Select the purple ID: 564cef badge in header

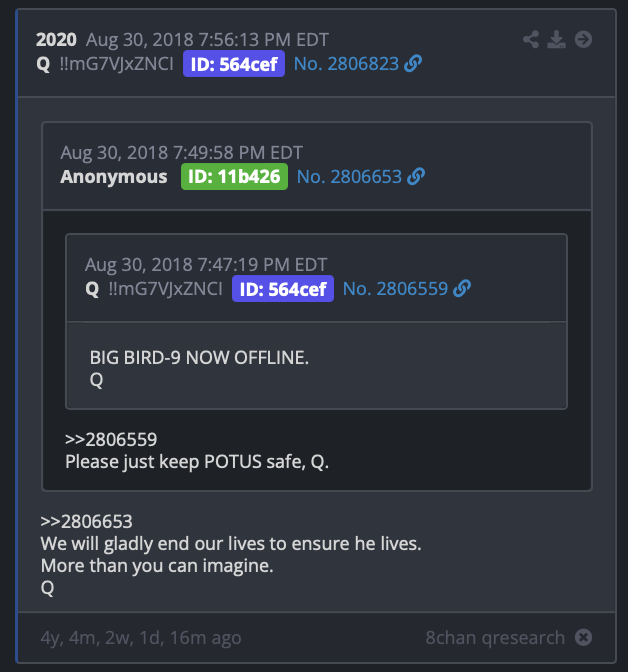[x=234, y=64]
